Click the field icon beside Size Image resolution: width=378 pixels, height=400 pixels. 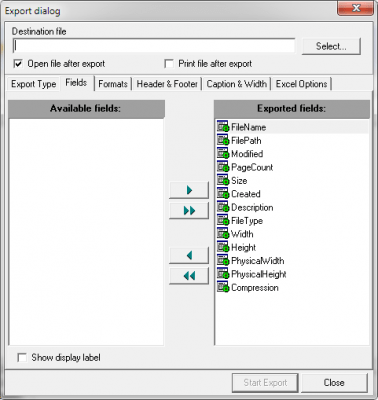click(x=223, y=180)
